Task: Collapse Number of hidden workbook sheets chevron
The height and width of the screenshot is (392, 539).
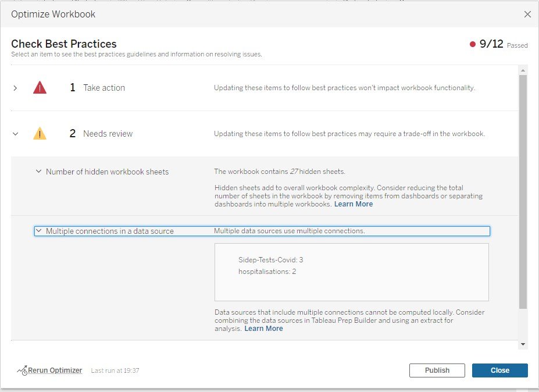Action: [x=38, y=171]
